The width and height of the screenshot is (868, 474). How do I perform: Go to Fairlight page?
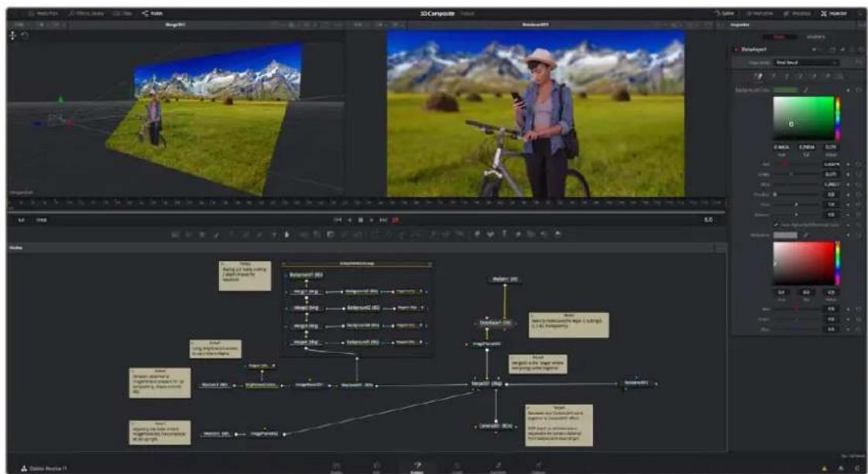pyautogui.click(x=498, y=467)
